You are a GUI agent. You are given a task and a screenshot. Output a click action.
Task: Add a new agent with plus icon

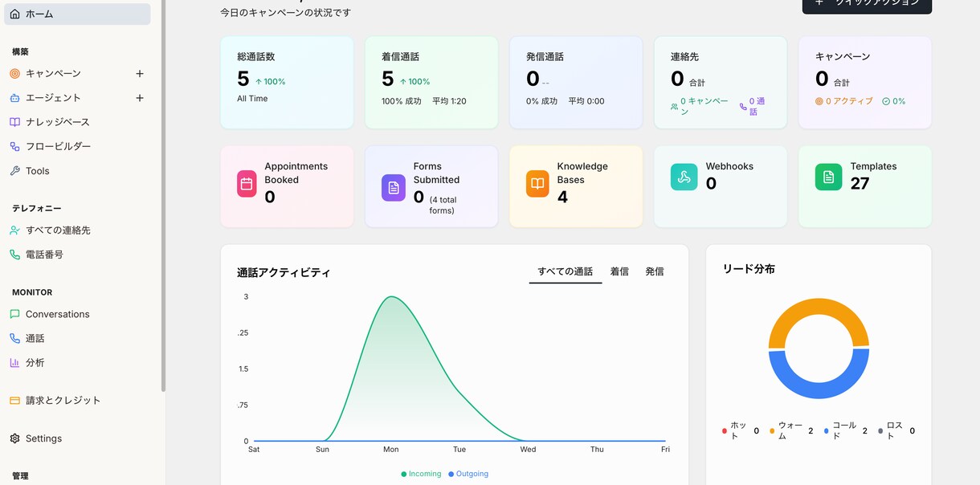pos(140,98)
